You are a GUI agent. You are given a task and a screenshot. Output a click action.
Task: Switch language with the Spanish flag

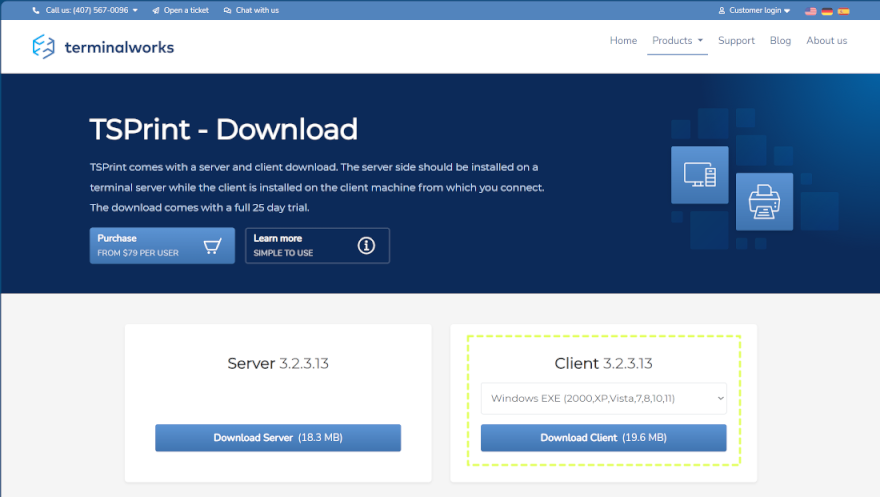(x=844, y=11)
